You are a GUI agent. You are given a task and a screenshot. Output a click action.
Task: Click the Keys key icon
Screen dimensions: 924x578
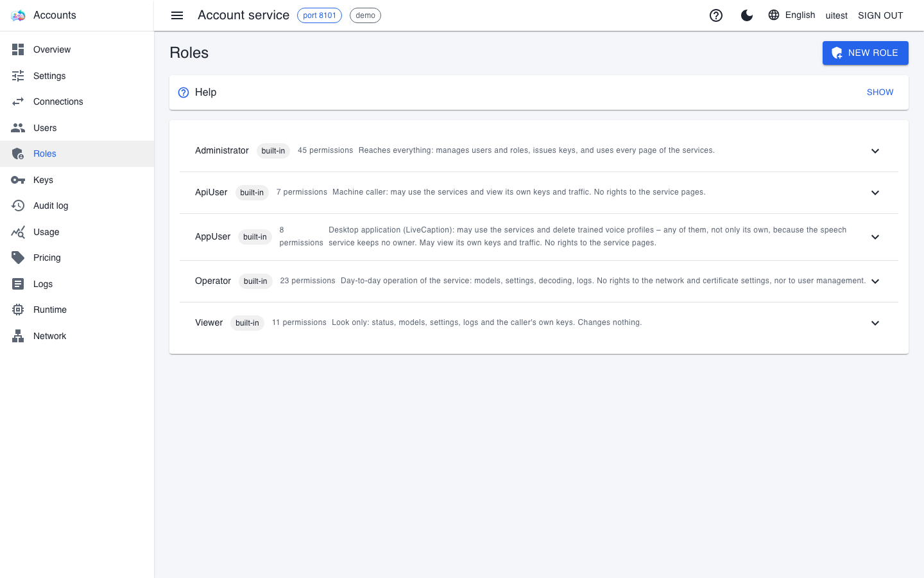point(18,180)
